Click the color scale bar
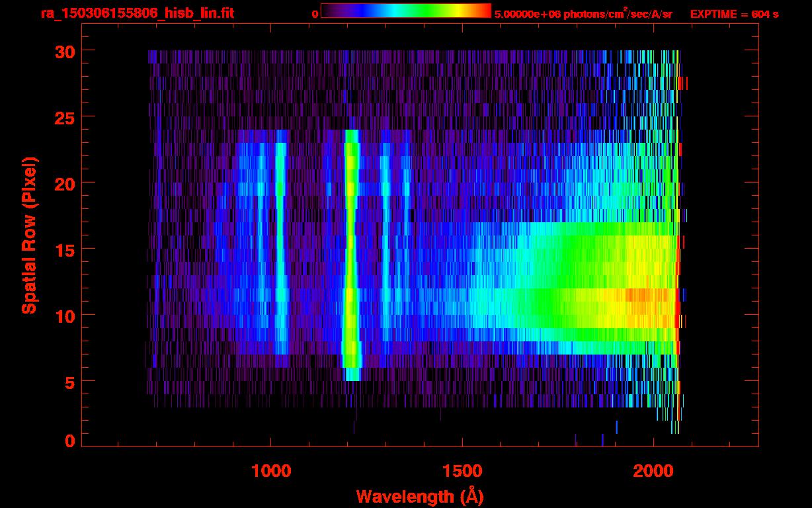The image size is (812, 508). click(x=406, y=11)
